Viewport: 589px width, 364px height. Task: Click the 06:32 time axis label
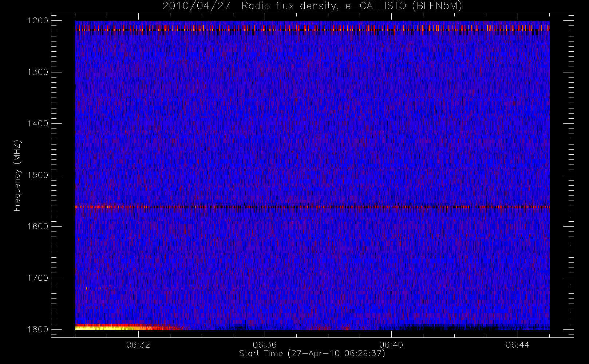[138, 345]
